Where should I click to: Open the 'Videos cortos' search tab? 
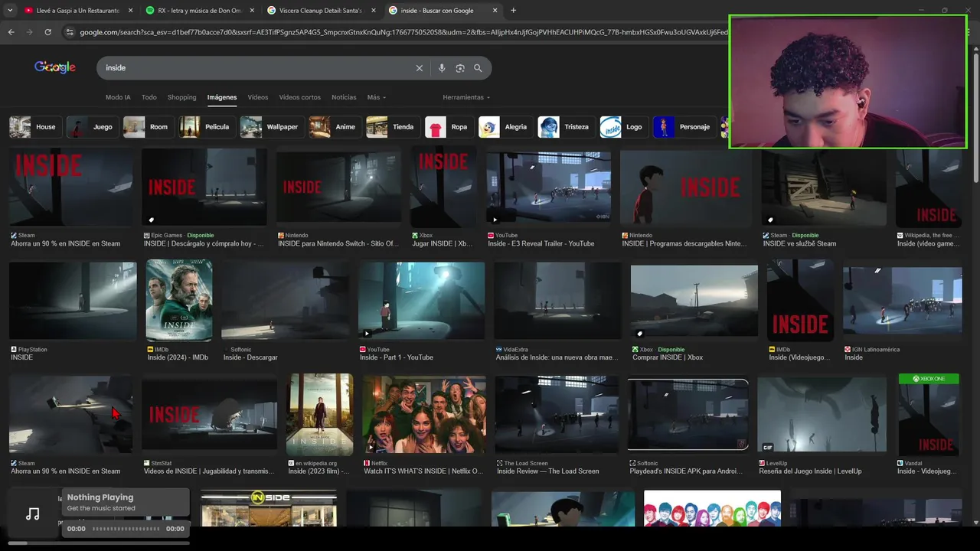coord(300,97)
